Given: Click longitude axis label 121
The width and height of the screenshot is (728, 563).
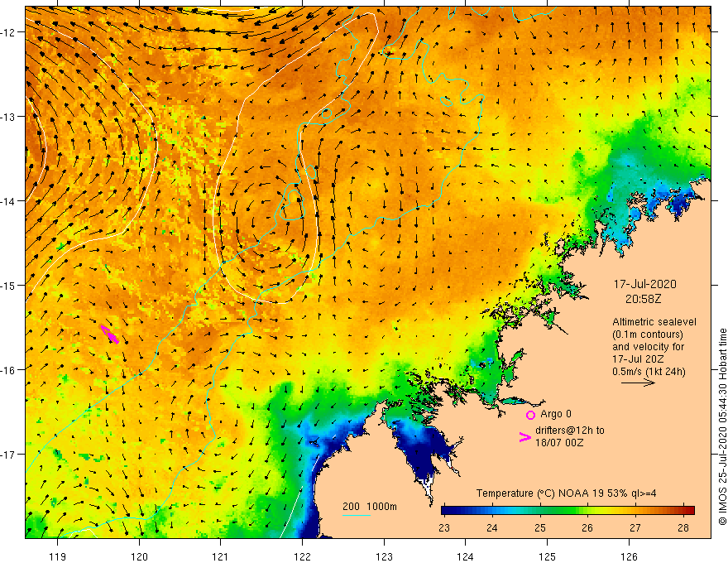Looking at the screenshot, I should [221, 556].
